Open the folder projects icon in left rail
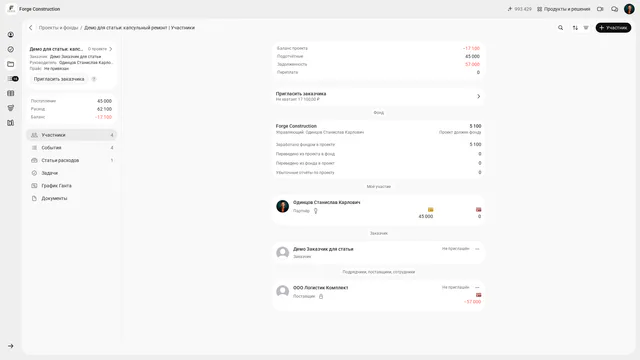Screen dimensions: 640x360 11,64
